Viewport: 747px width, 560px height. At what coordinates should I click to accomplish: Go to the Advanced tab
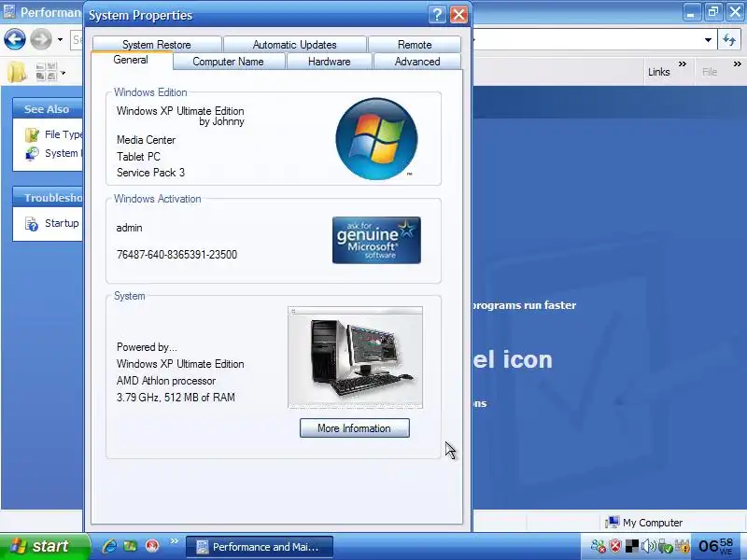tap(417, 62)
